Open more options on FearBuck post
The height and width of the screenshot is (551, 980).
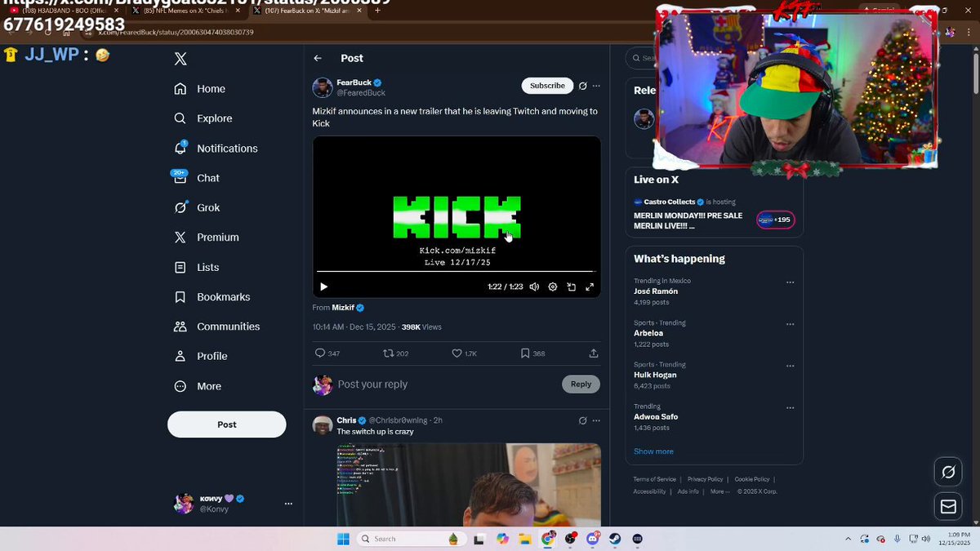coord(596,86)
